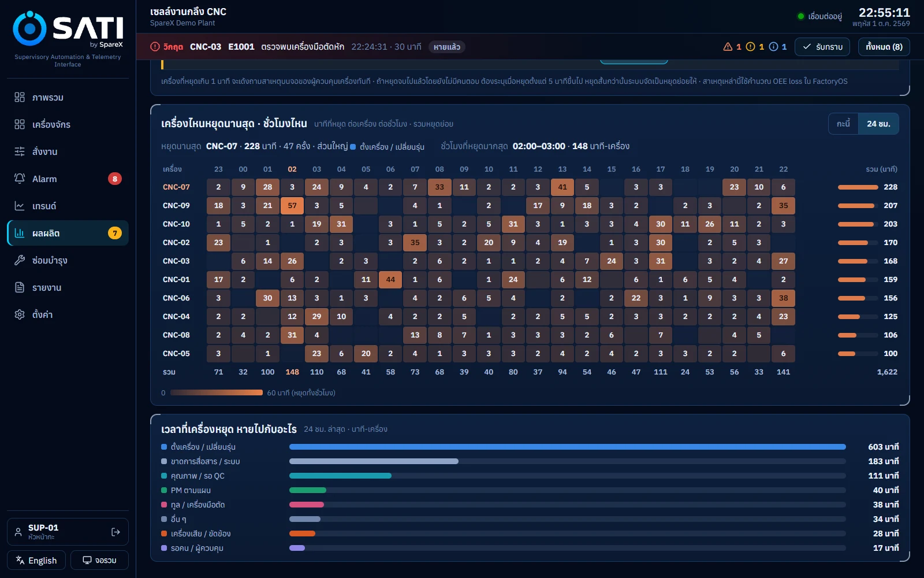
Task: Click the คุณภาพ / รอ QC blue legend swatch
Action: pyautogui.click(x=164, y=476)
